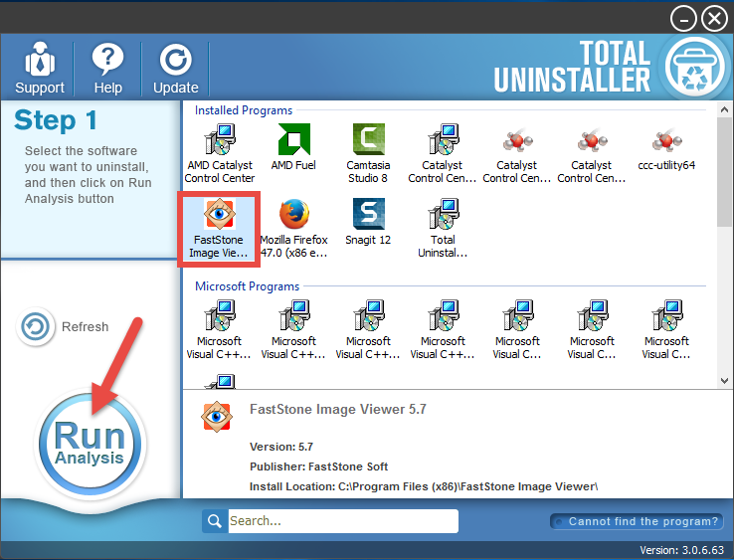Click the Install Location path text
The image size is (734, 560).
tap(424, 486)
